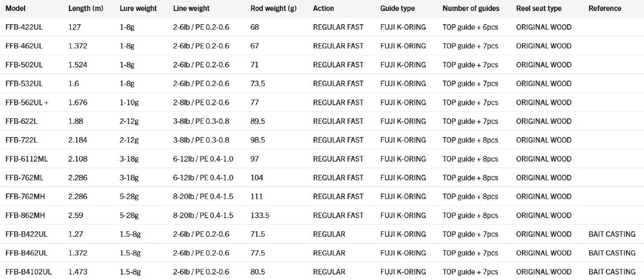
Task: Click the Reel seat type header
Action: [539, 8]
